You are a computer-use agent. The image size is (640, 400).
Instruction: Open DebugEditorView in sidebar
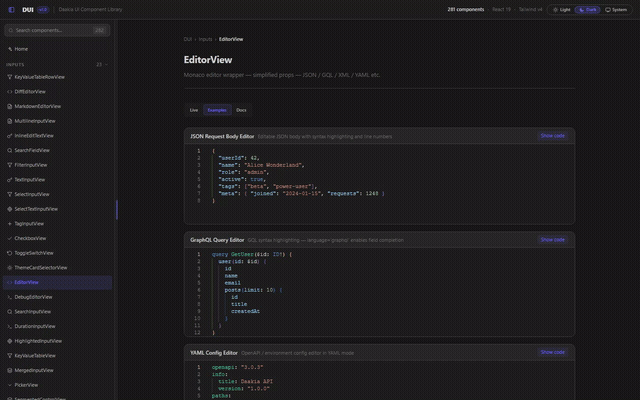[x=57, y=297]
